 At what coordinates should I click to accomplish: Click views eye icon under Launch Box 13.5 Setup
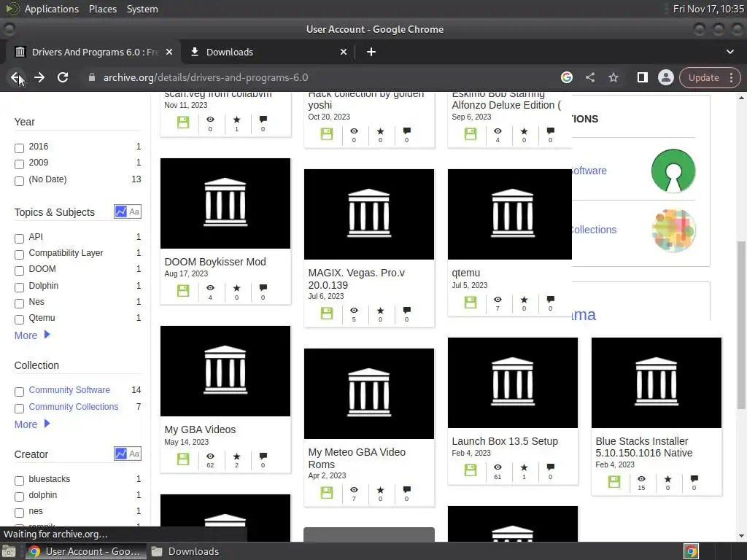click(x=498, y=467)
